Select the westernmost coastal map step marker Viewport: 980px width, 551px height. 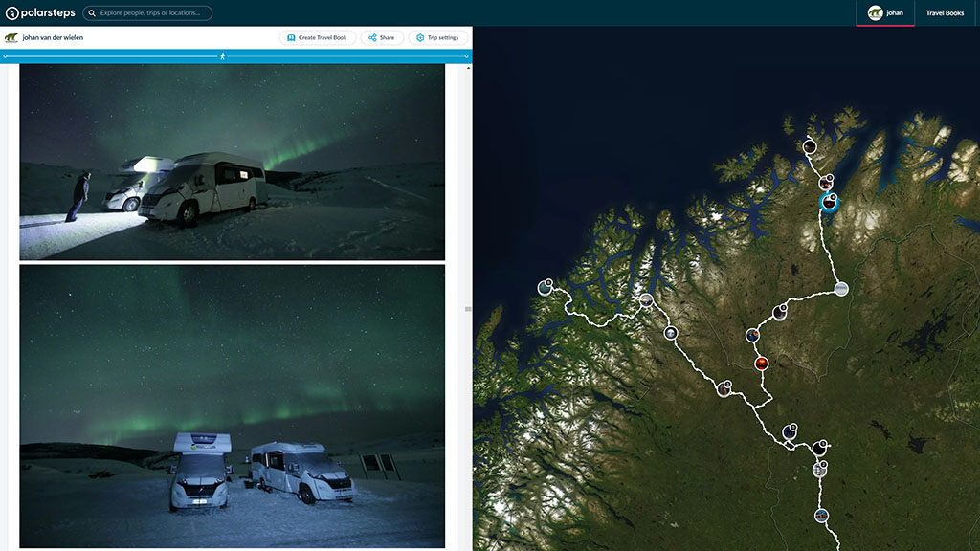click(x=545, y=287)
